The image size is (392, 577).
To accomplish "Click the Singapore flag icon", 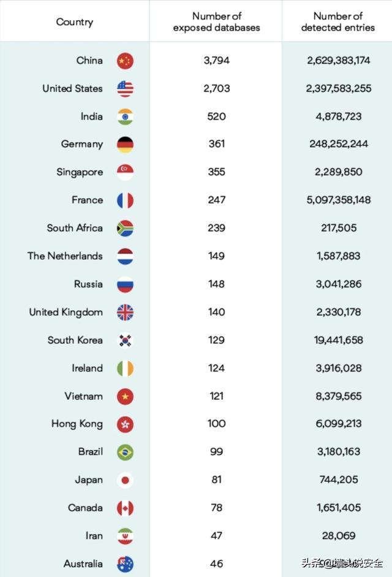I will coord(125,172).
